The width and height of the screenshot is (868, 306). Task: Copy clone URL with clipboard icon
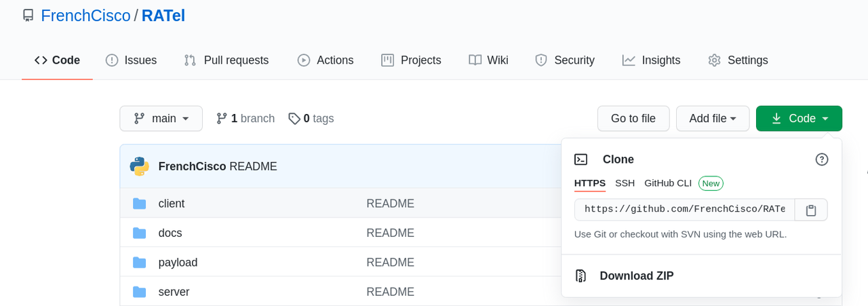point(811,210)
